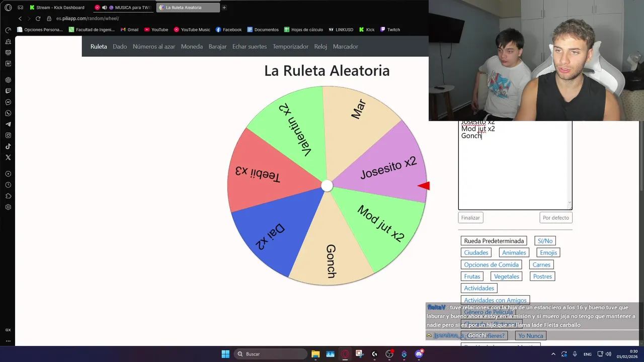
Task: Open Hojas de cálculo bookmark
Action: pyautogui.click(x=303, y=30)
